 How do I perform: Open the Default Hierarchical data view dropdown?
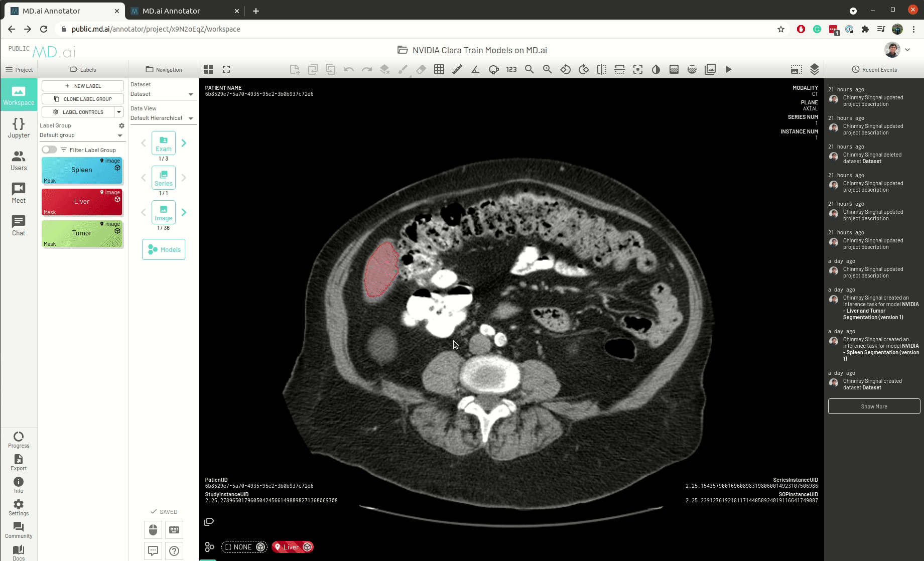(x=190, y=118)
